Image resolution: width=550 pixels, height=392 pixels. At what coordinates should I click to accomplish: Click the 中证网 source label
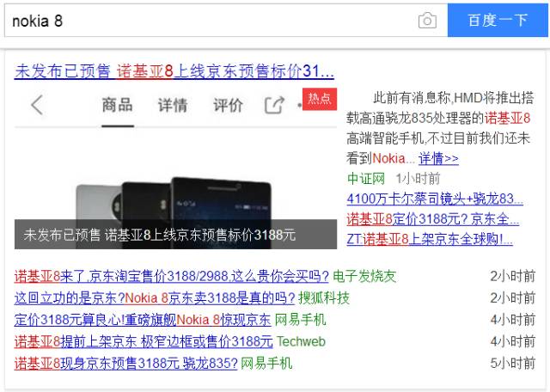pos(366,179)
